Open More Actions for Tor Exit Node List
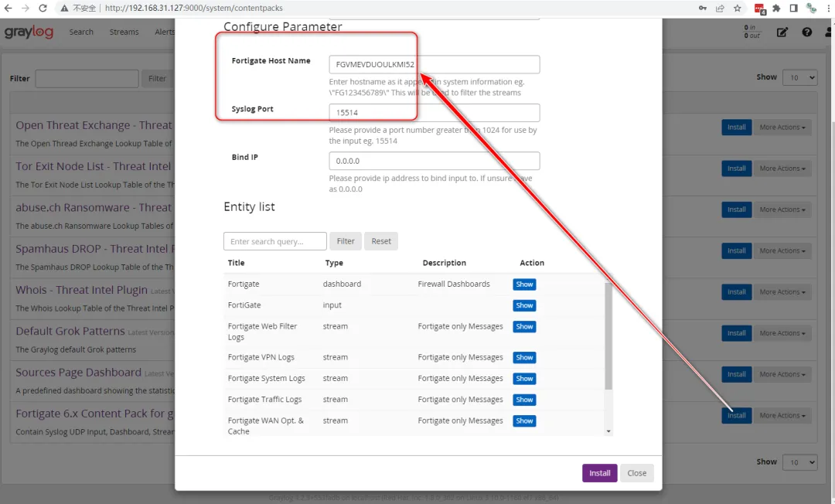Image resolution: width=835 pixels, height=504 pixels. click(782, 169)
